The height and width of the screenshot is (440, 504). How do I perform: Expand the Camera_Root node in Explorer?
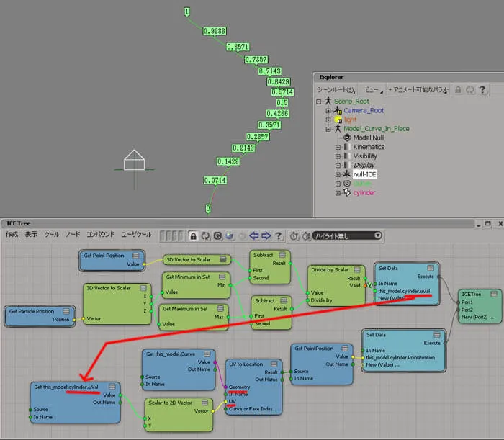click(x=328, y=111)
